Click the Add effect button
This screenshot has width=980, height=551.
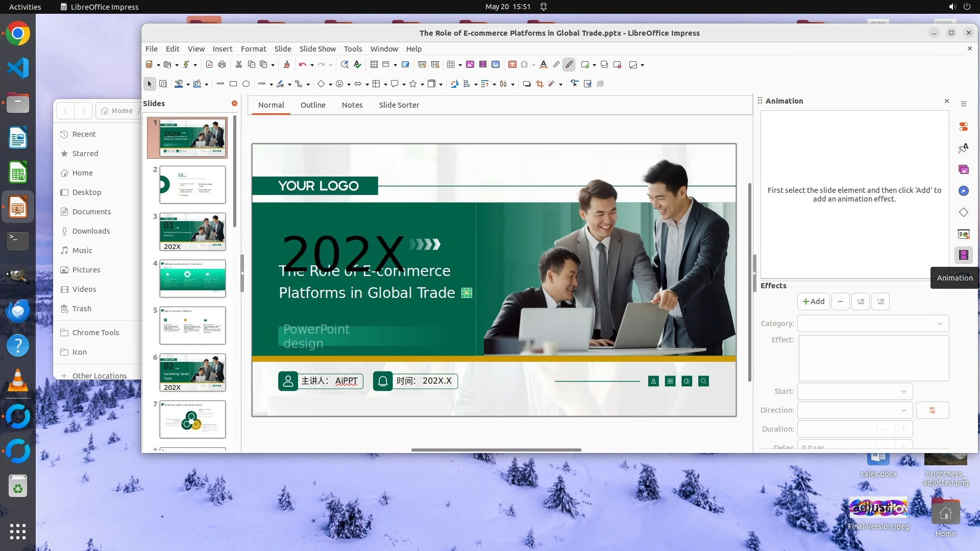pos(813,302)
